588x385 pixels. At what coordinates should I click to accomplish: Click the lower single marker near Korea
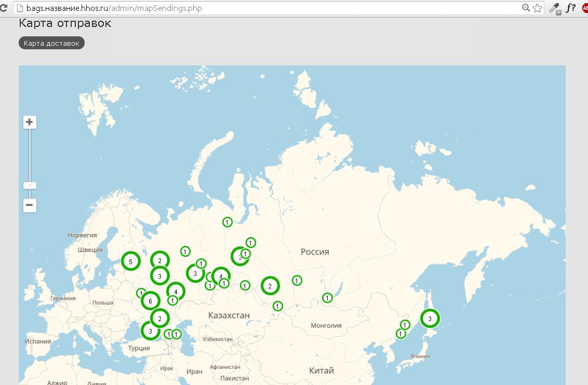pyautogui.click(x=401, y=334)
